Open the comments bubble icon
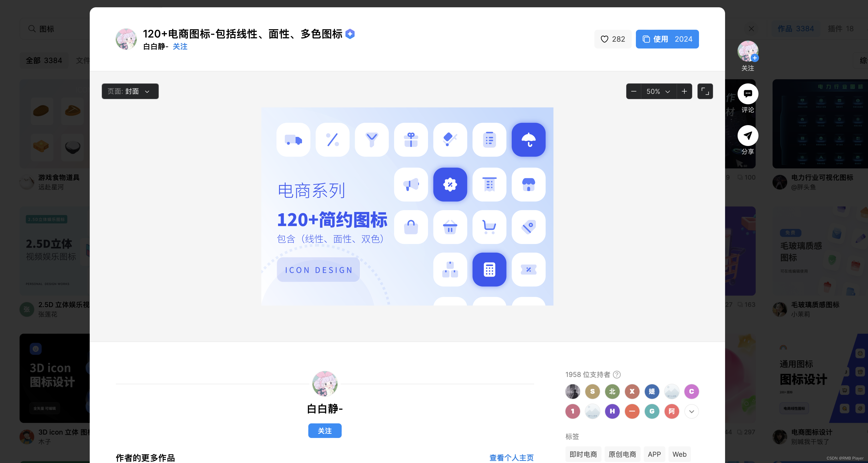Image resolution: width=868 pixels, height=463 pixels. pos(748,94)
